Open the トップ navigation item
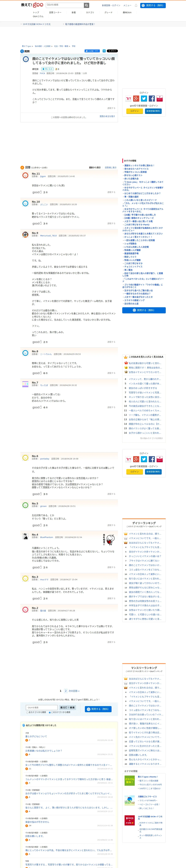 (x=36, y=12)
